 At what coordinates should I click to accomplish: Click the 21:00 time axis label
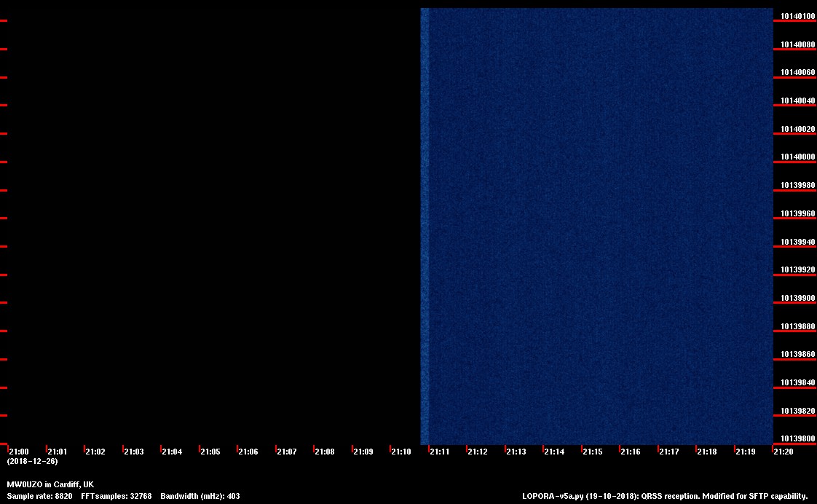coord(18,452)
